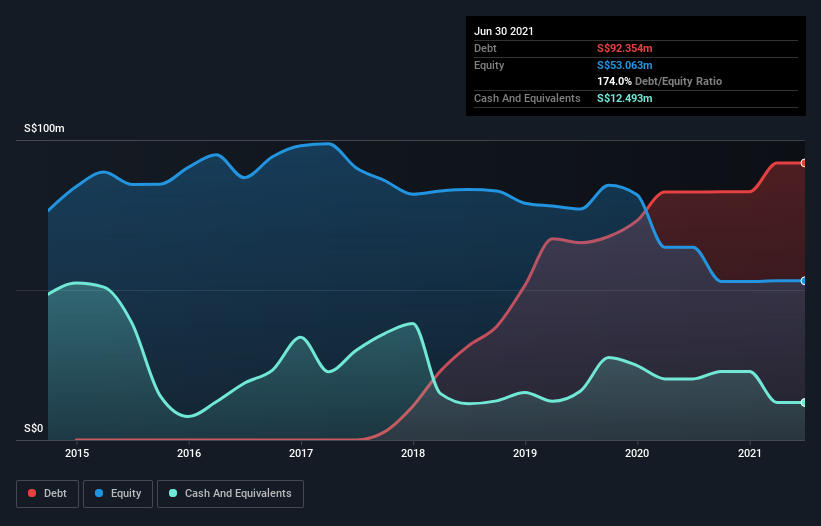This screenshot has height=526, width=821.
Task: Click the Jun 30 2021 tooltip date
Action: click(x=504, y=31)
